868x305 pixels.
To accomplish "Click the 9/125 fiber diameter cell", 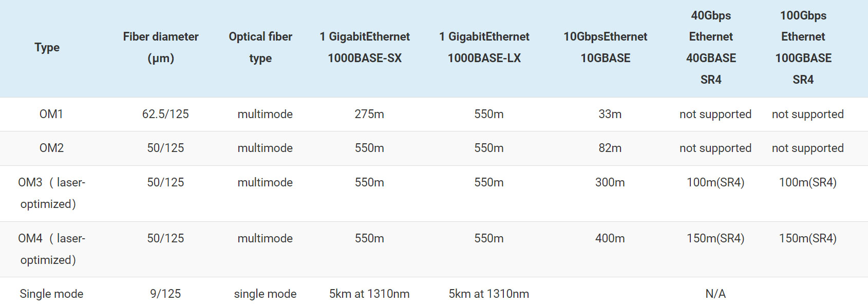I will click(x=165, y=294).
